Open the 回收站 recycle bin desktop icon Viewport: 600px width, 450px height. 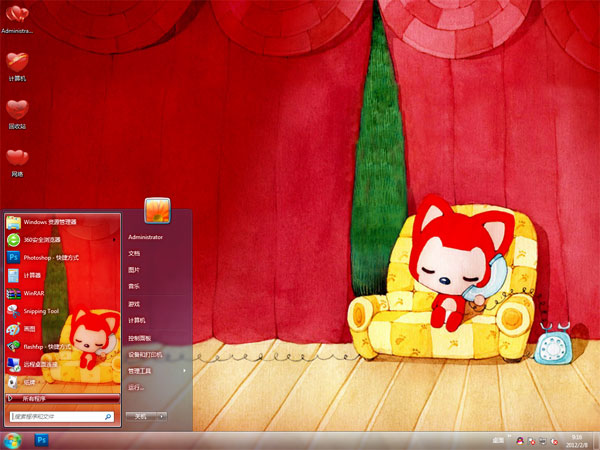coord(17,114)
